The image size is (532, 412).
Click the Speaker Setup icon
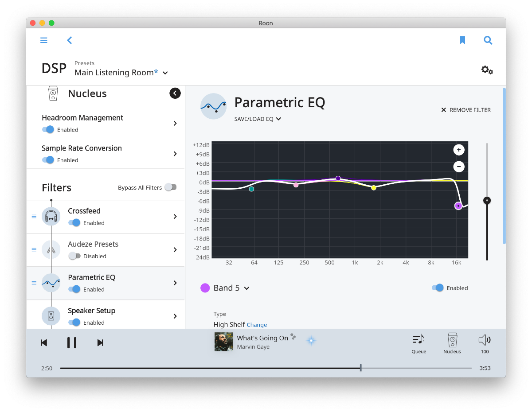tap(51, 316)
